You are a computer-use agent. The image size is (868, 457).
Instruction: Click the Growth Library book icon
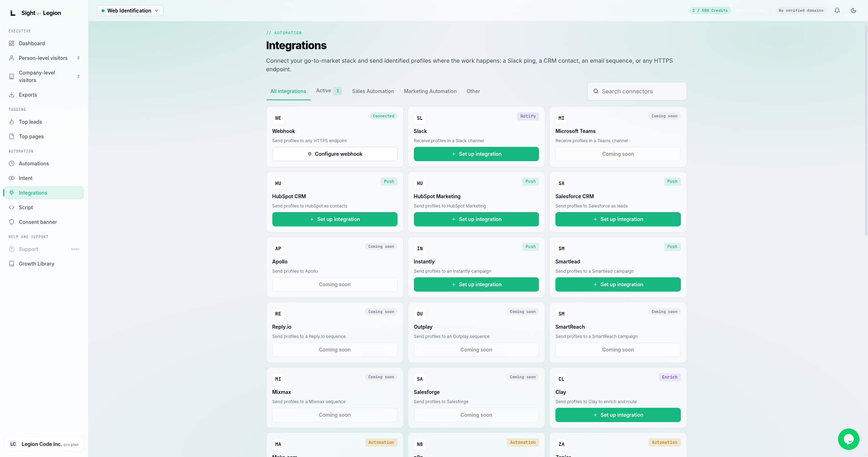[x=12, y=264]
